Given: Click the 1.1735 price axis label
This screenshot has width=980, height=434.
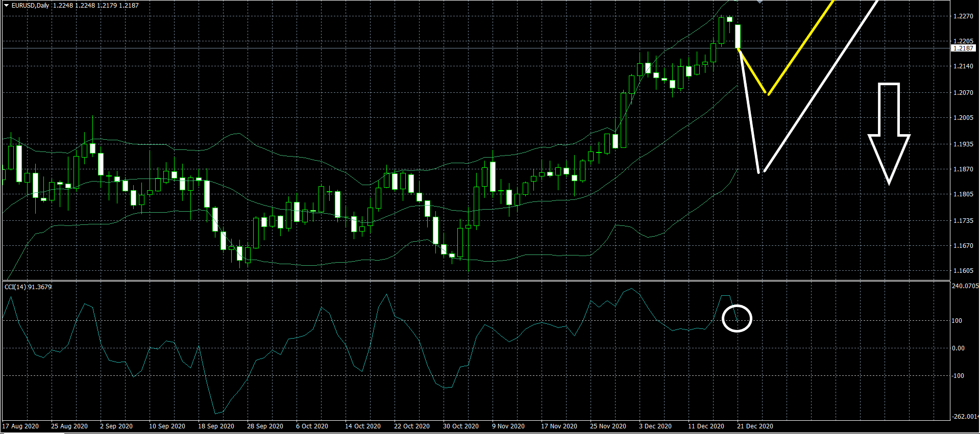Looking at the screenshot, I should pos(963,221).
